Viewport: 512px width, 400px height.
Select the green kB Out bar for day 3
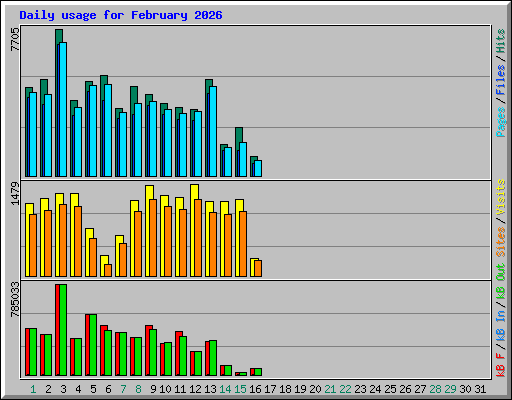[63, 330]
